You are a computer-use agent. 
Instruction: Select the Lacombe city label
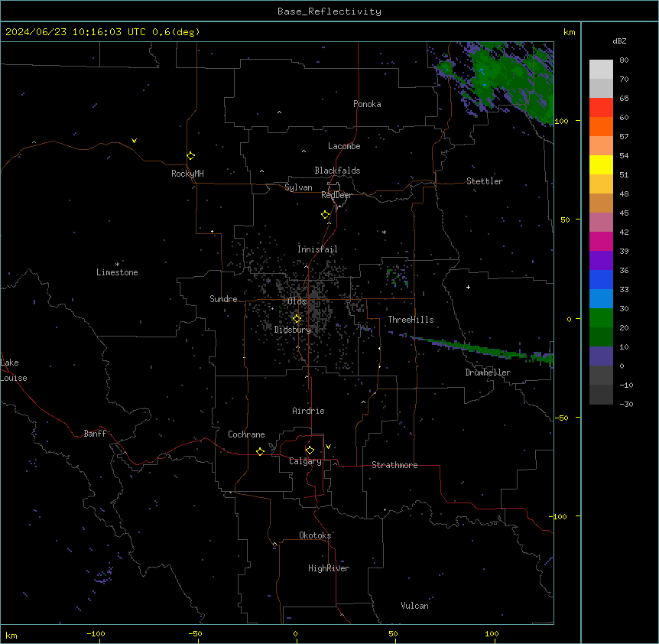coord(344,146)
